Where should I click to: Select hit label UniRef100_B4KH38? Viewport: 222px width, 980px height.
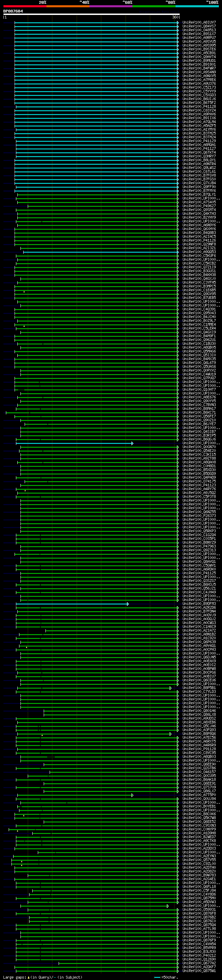[x=199, y=275]
